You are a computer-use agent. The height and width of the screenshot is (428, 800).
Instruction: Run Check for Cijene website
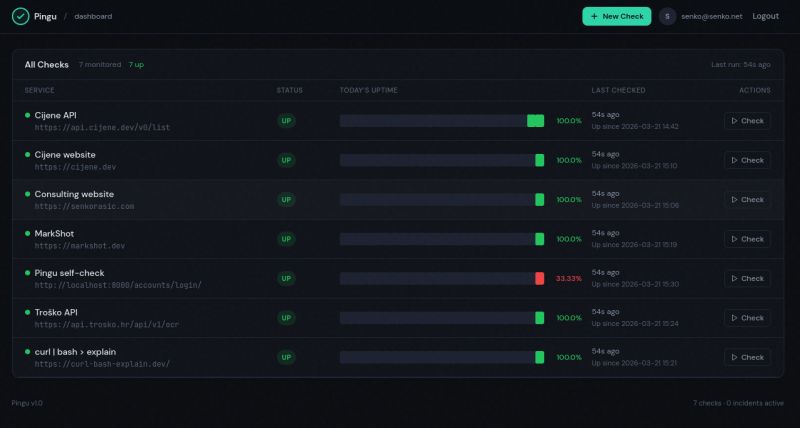point(747,160)
